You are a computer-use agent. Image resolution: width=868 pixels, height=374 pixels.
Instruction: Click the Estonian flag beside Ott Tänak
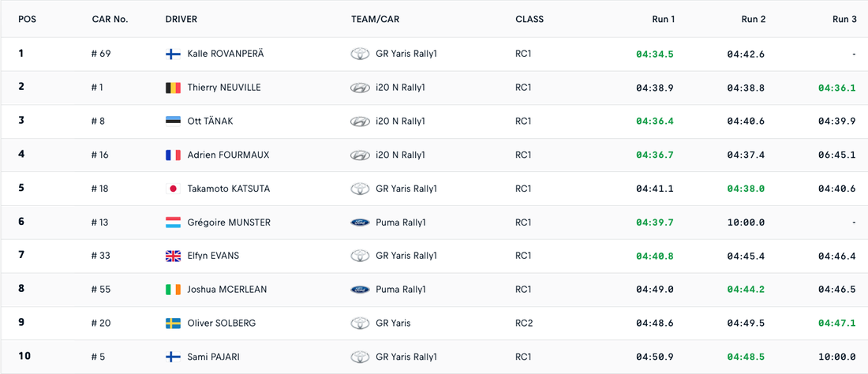pos(173,122)
